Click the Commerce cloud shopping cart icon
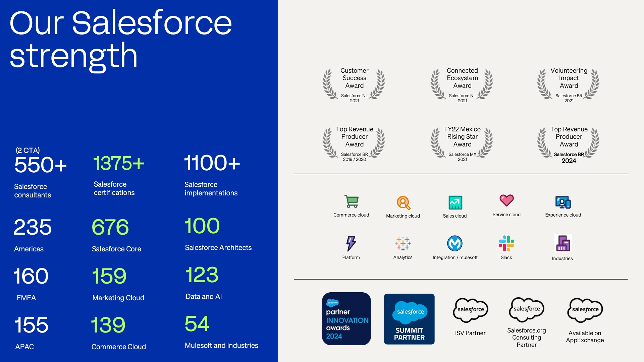Screen dimensions: 644x362 (x=352, y=201)
